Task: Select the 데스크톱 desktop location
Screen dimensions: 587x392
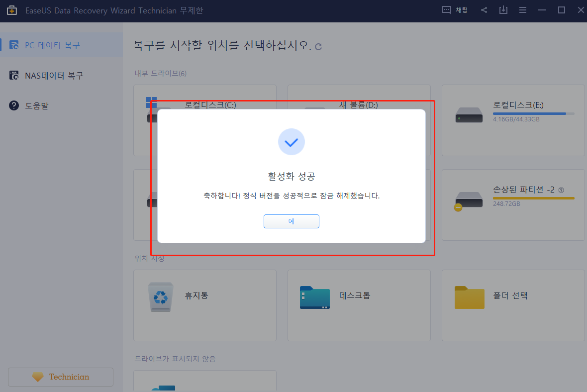Action: tap(359, 305)
